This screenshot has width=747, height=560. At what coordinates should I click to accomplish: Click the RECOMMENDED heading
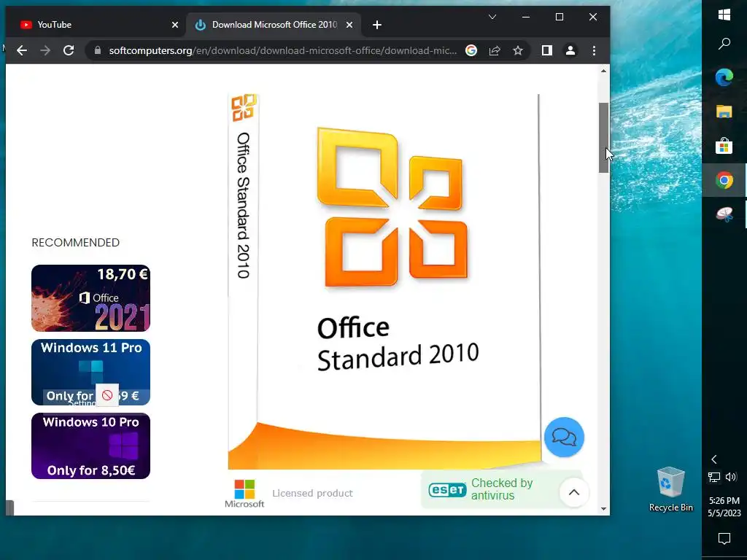pos(75,242)
